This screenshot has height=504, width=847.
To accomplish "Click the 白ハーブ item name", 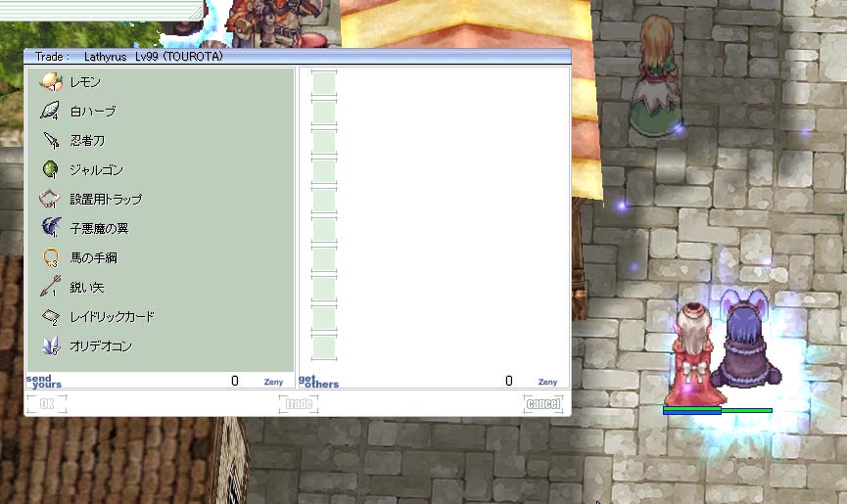I will tap(93, 112).
